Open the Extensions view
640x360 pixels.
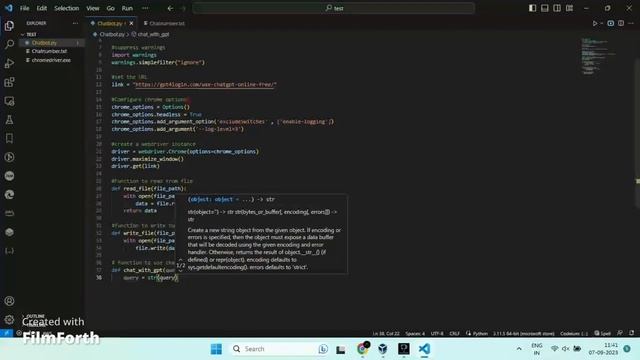(9, 82)
